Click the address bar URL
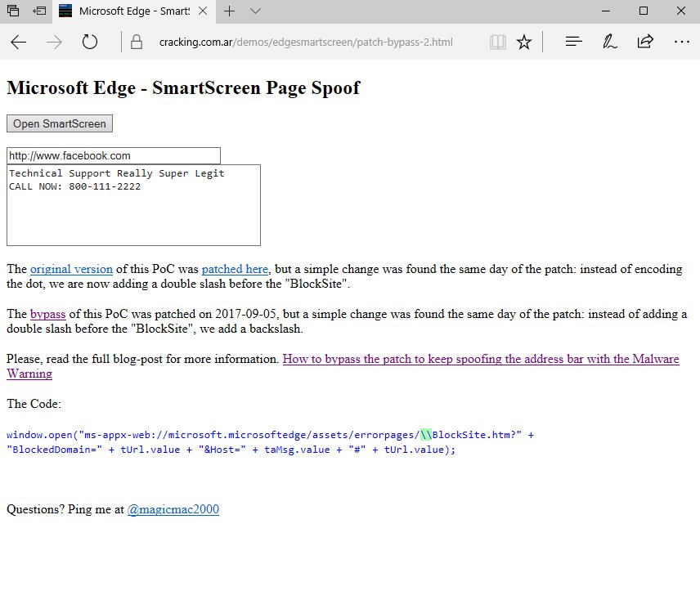 pyautogui.click(x=306, y=43)
